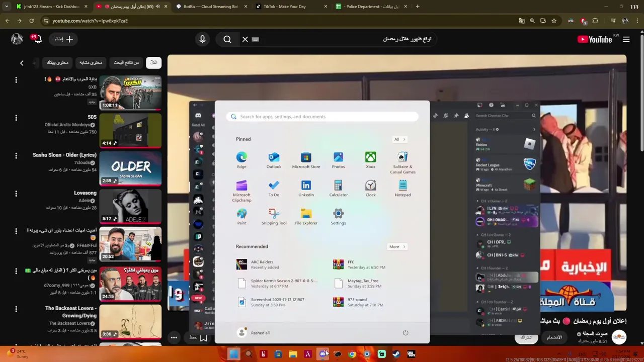Open 505 Arctic Monkeys video thumbnail
This screenshot has height=362, width=644.
click(x=130, y=131)
